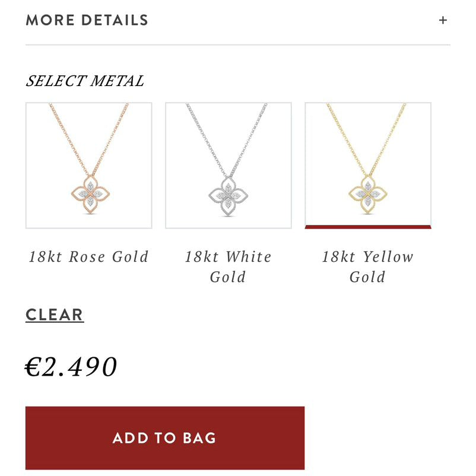Click the MORE DETAILS heading
Viewport: 476px width, 476px height.
pyautogui.click(x=87, y=20)
